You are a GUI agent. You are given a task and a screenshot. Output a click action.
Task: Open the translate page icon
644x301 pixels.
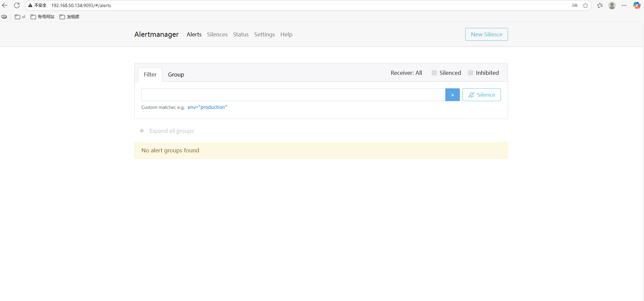(575, 5)
